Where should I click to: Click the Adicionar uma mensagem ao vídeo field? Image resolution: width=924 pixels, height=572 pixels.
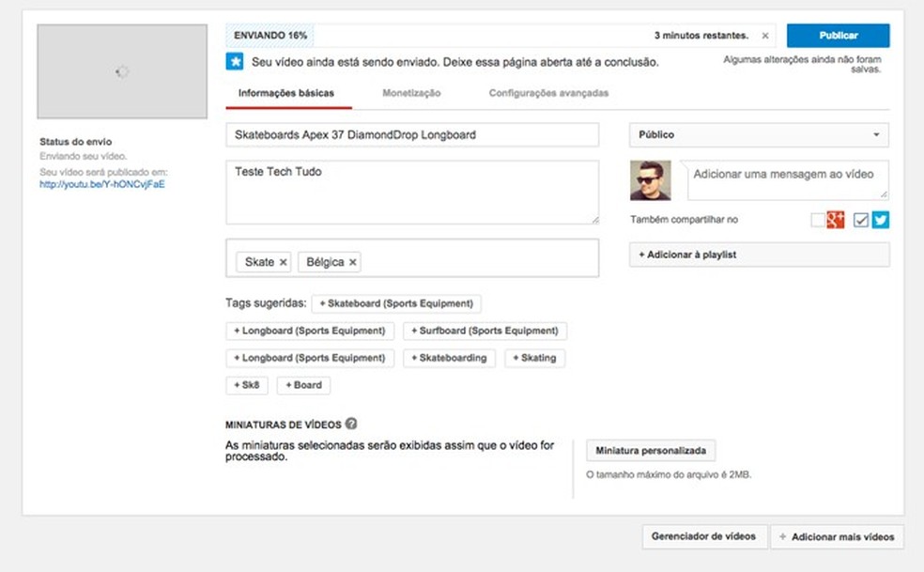(x=788, y=180)
